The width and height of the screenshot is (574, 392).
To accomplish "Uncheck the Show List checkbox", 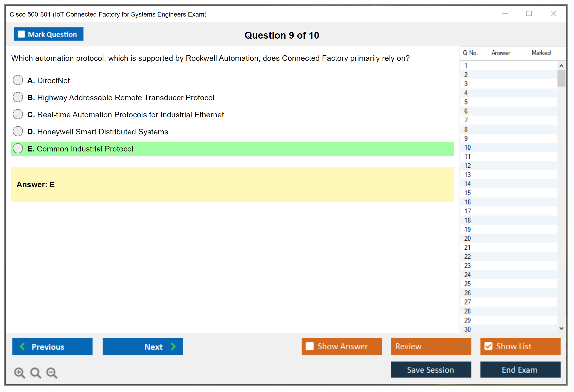I will pos(488,346).
